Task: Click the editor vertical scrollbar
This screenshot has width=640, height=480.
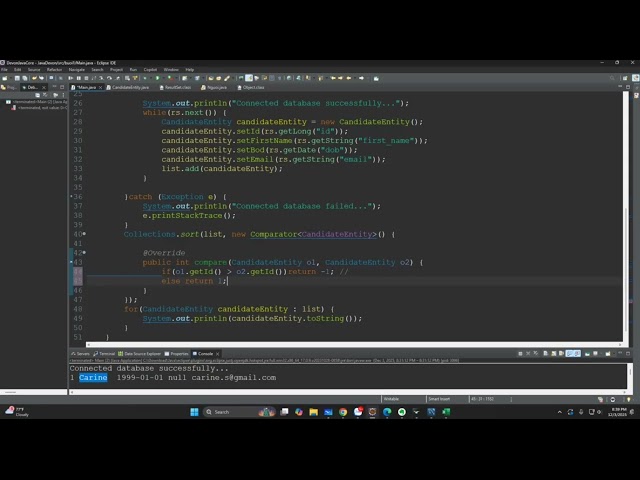Action: click(x=626, y=216)
